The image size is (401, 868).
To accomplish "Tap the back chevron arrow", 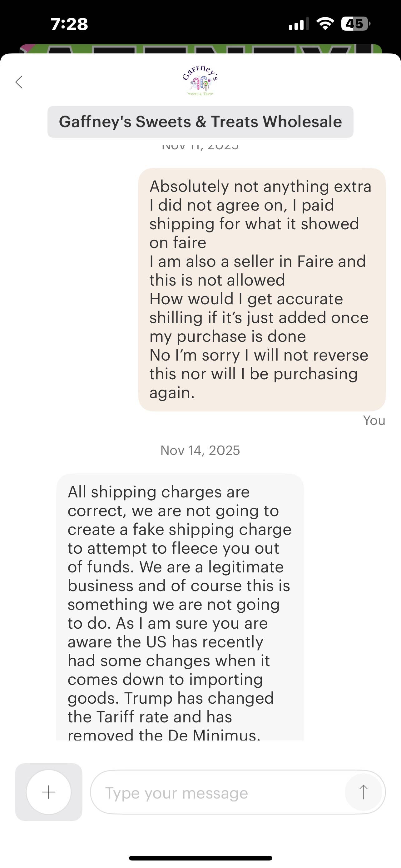I will 19,82.
